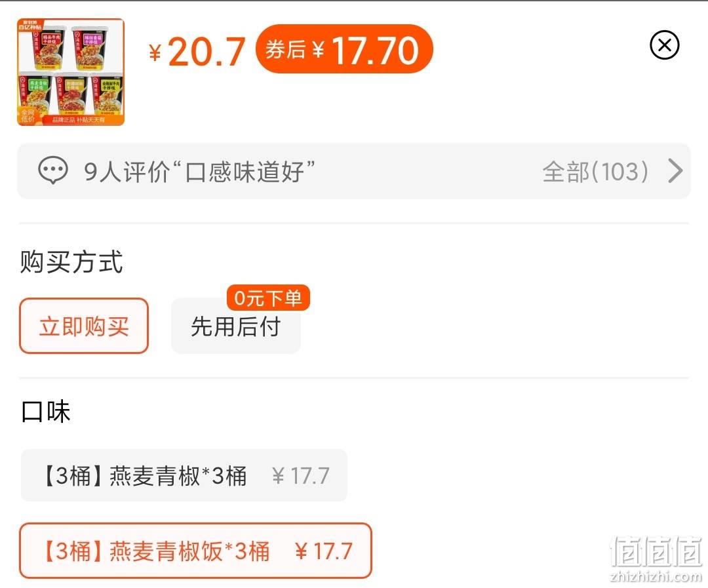Open 全部(103) reviews link
The height and width of the screenshot is (588, 708).
pyautogui.click(x=595, y=171)
